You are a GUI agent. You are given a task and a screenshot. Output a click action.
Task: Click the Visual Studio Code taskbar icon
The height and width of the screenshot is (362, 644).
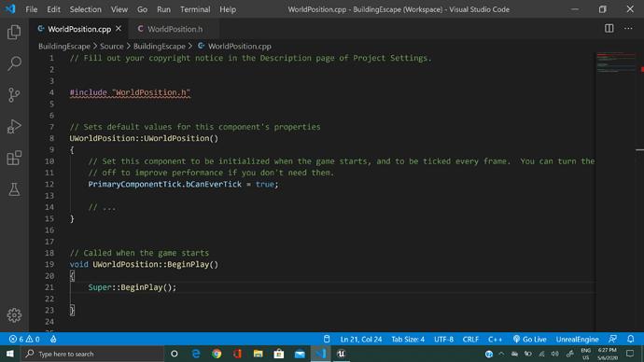pos(320,354)
